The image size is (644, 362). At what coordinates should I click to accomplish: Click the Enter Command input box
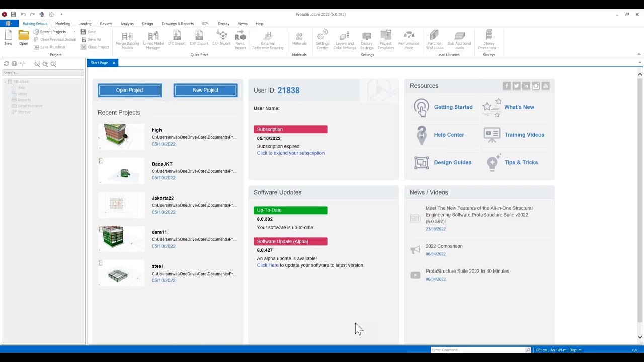[x=477, y=350]
